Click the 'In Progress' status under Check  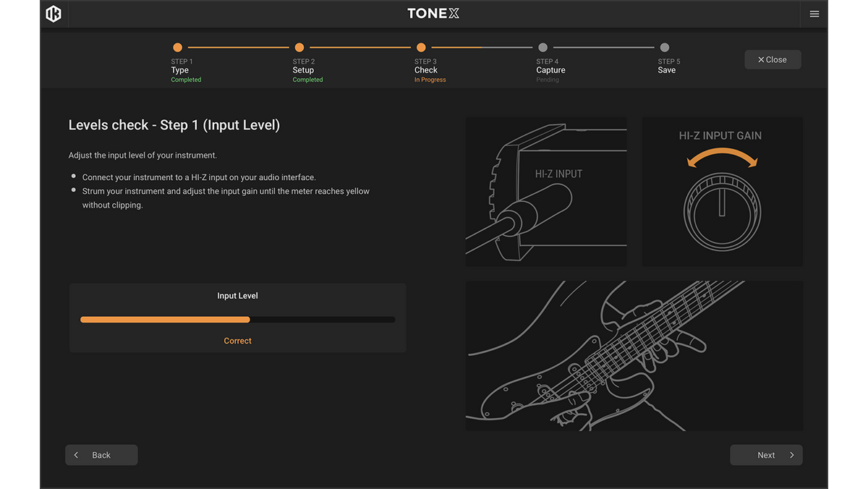tap(430, 80)
